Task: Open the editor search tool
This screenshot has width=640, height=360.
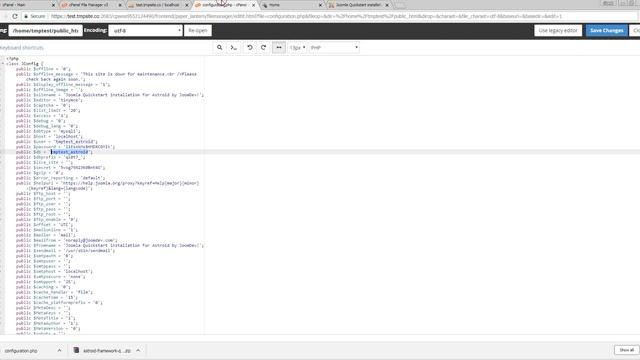Action: [x=219, y=48]
